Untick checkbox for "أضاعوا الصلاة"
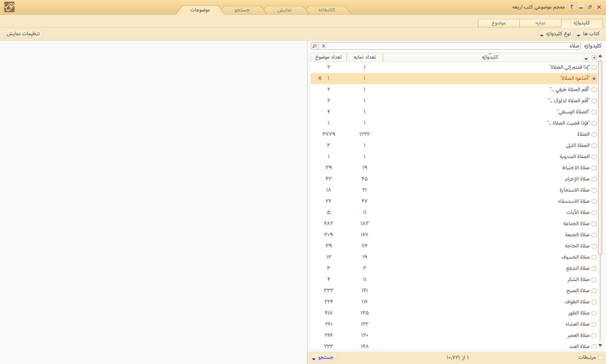The height and width of the screenshot is (364, 606). [594, 79]
